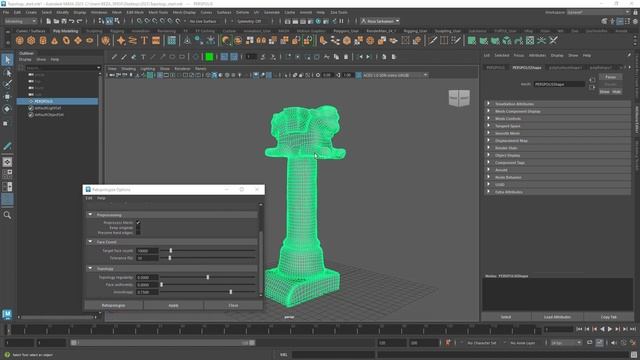
Task: Open the Modeling menu set dropdown
Action: (20, 21)
